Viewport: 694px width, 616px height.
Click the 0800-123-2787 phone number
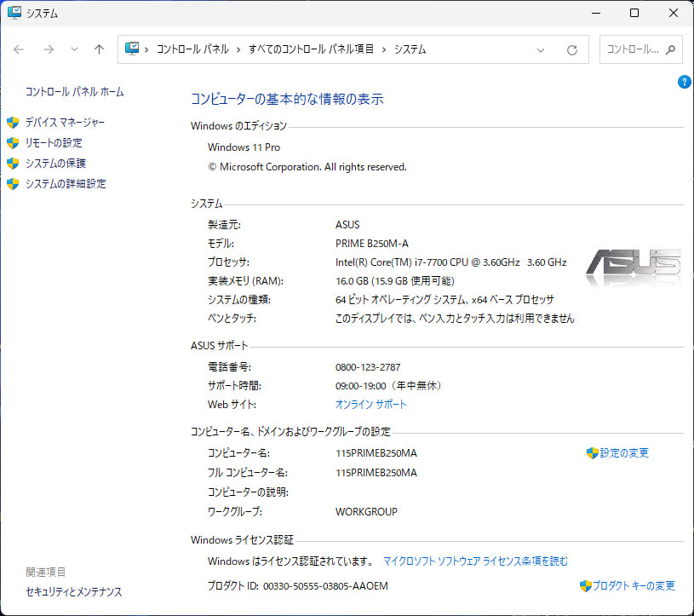(368, 367)
